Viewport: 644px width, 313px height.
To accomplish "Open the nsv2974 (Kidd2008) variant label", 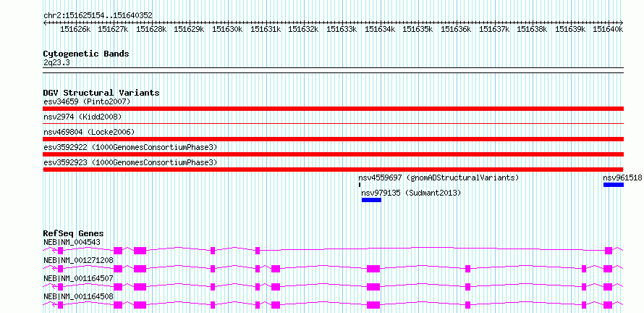I will [x=82, y=117].
